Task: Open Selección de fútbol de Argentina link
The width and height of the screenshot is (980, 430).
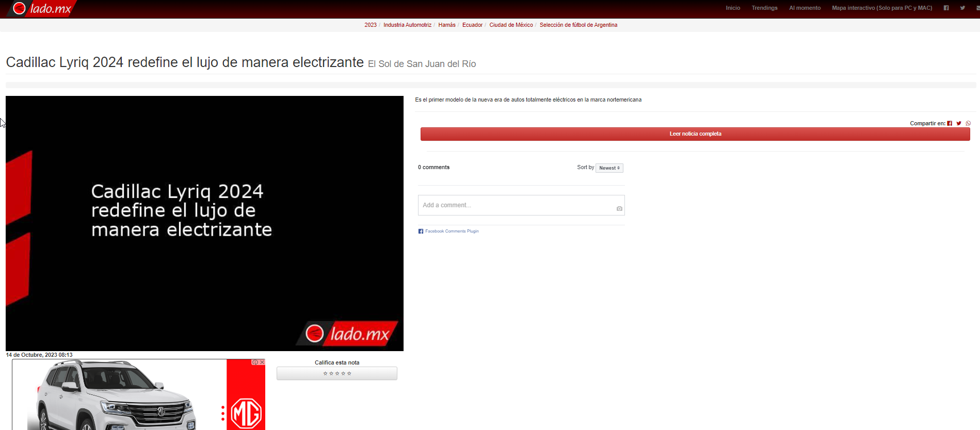Action: click(x=579, y=25)
